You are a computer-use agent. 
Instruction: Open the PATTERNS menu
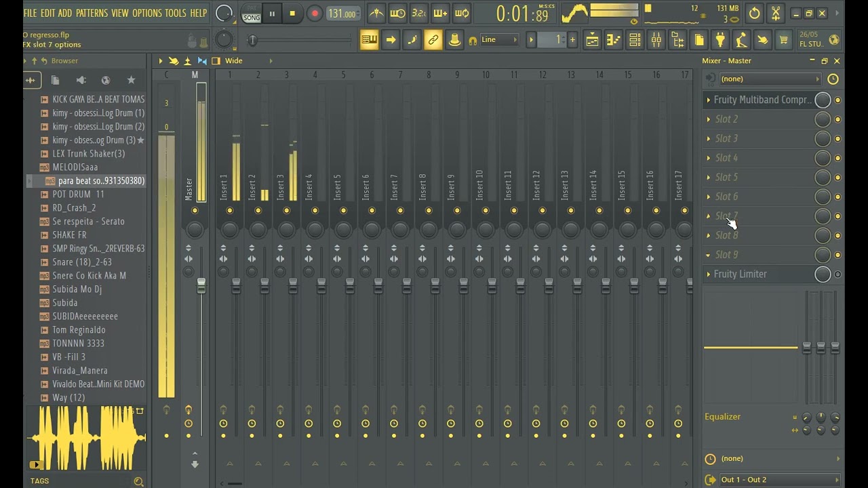tap(92, 13)
